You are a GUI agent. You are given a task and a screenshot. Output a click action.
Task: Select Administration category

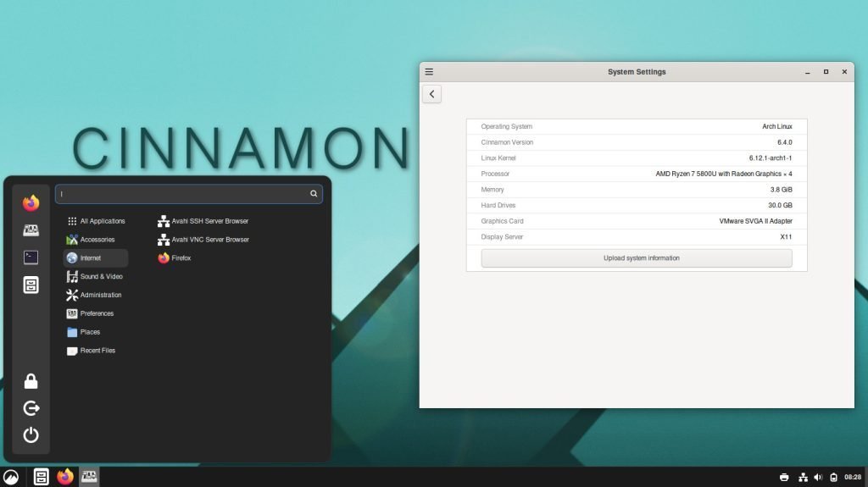click(x=96, y=295)
